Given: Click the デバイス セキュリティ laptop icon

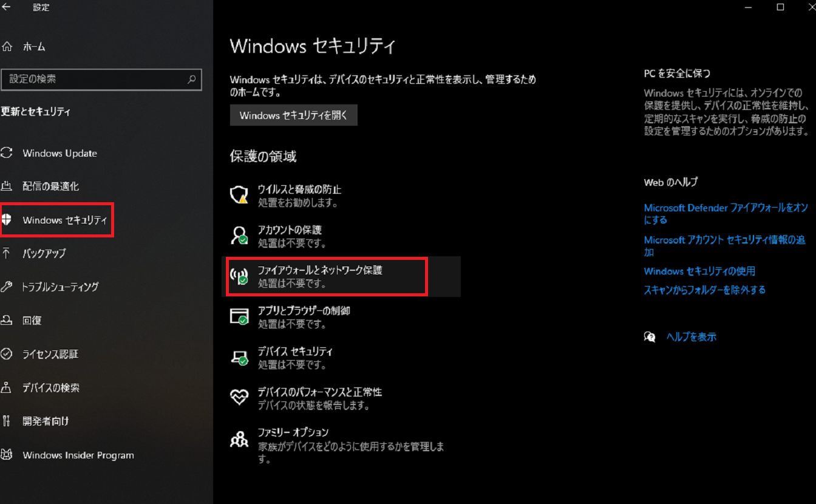Looking at the screenshot, I should [239, 357].
